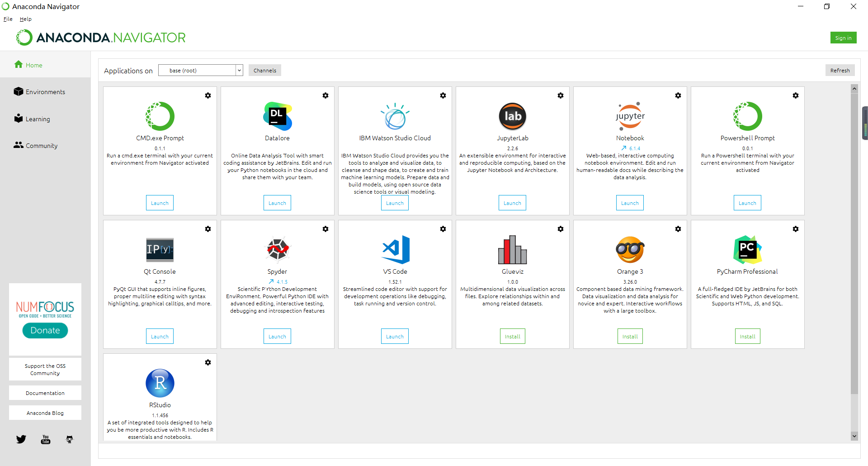Open settings gear on Glueviz card
This screenshot has height=466, width=868.
point(561,229)
